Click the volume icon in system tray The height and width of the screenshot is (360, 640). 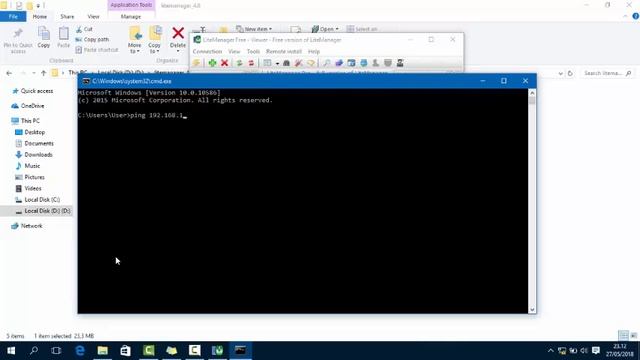[x=584, y=351]
